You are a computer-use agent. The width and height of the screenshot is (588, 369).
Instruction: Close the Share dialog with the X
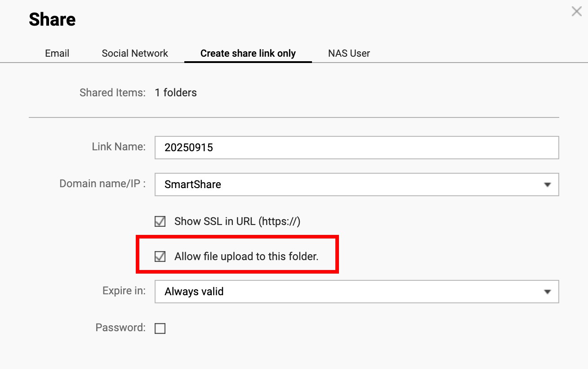pyautogui.click(x=576, y=12)
